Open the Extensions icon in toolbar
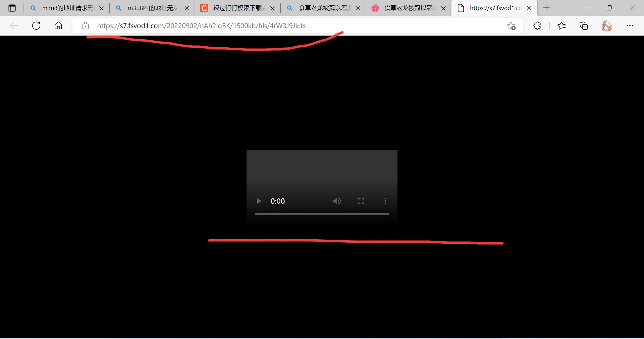Image resolution: width=644 pixels, height=339 pixels. point(537,26)
